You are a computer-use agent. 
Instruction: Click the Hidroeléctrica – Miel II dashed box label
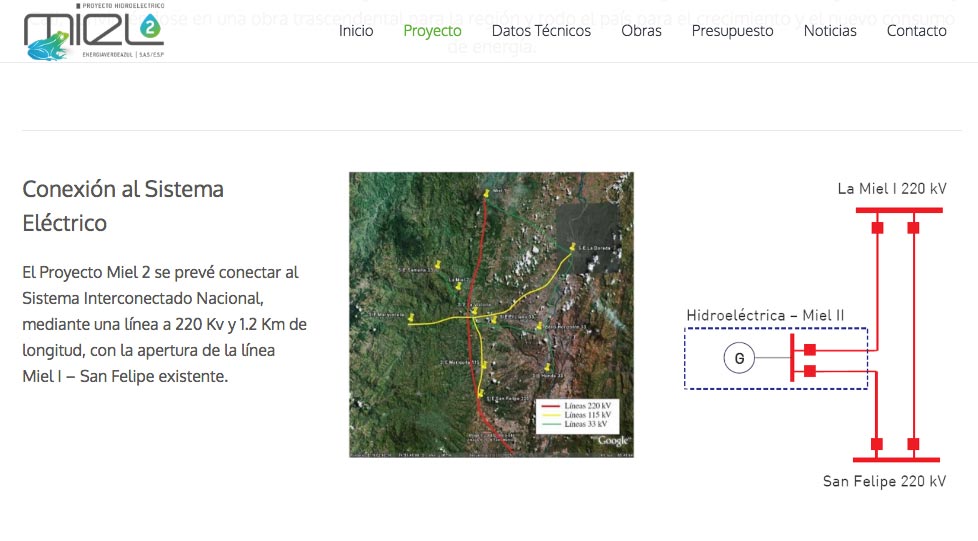[765, 316]
